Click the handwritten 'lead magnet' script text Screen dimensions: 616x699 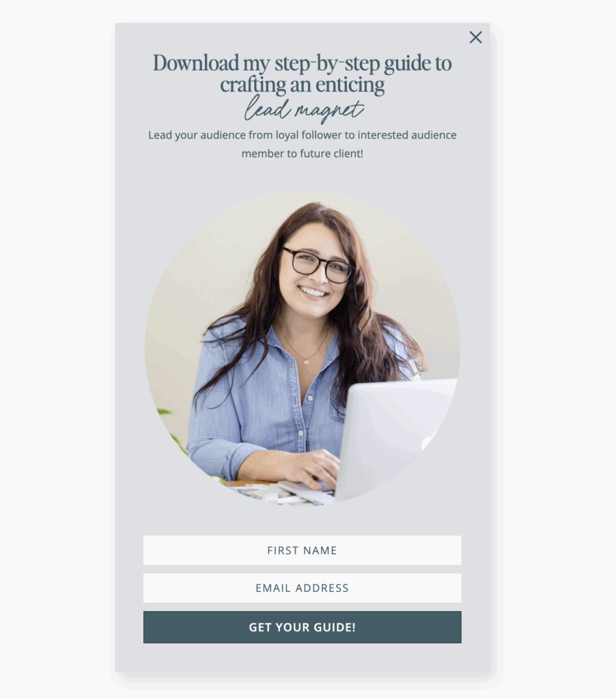[304, 109]
